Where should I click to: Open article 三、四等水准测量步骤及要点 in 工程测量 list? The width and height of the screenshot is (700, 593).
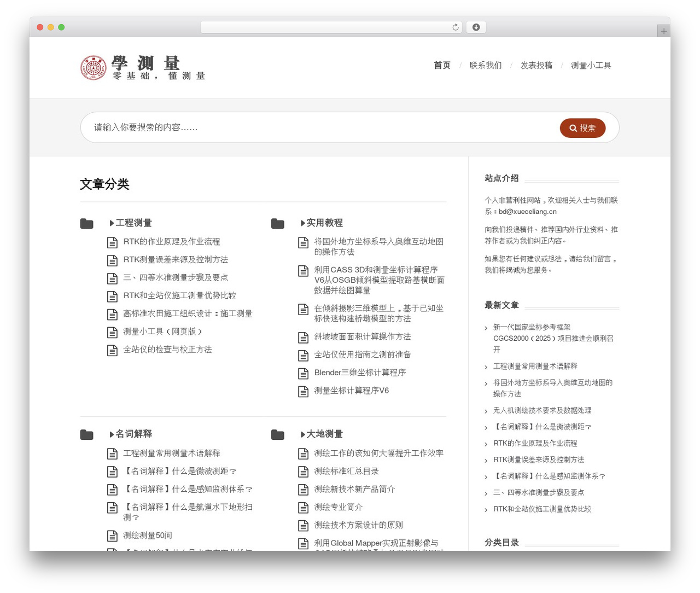pos(176,277)
